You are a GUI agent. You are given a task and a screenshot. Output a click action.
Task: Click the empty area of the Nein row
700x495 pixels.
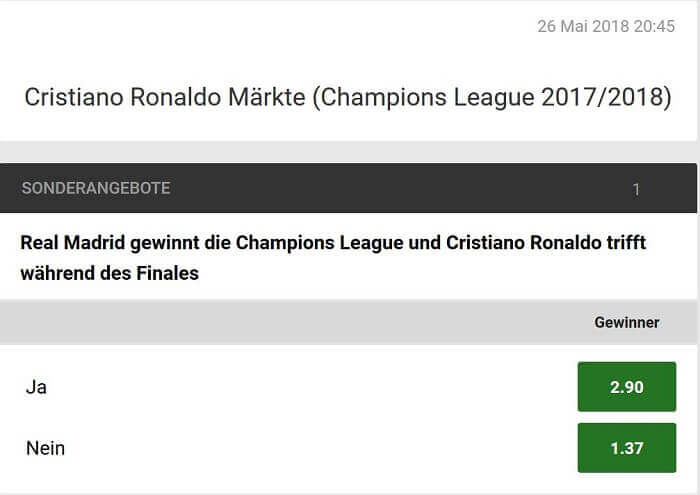[x=321, y=448]
